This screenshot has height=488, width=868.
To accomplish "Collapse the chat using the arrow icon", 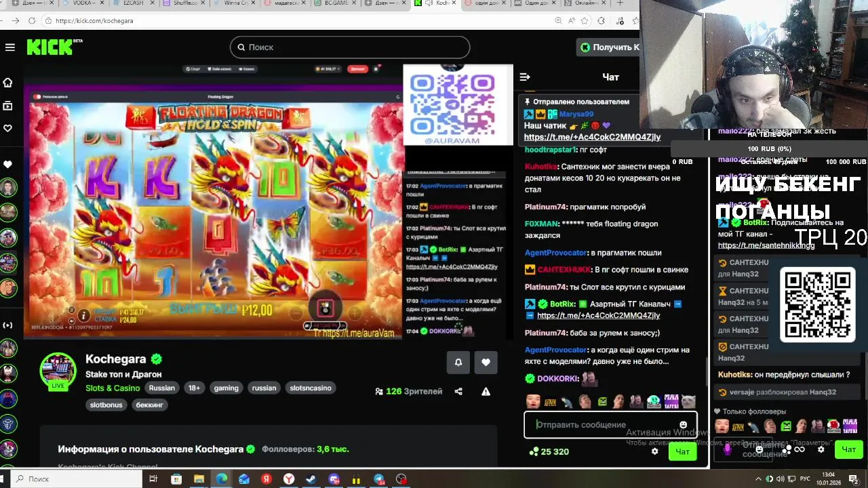I will (525, 77).
